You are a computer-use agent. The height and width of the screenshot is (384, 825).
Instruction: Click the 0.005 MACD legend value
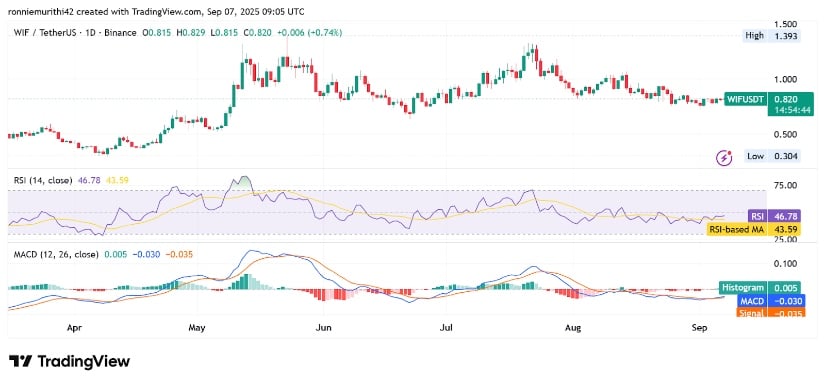(115, 254)
